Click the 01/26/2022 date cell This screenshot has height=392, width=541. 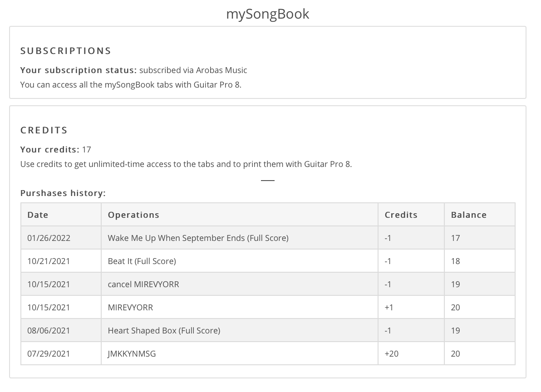coord(49,238)
